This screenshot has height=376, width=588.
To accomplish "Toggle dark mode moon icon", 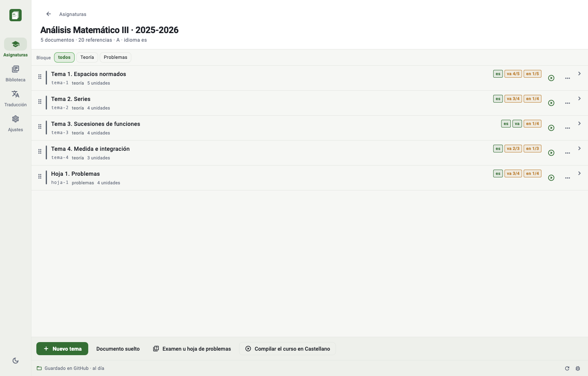I will tap(16, 360).
